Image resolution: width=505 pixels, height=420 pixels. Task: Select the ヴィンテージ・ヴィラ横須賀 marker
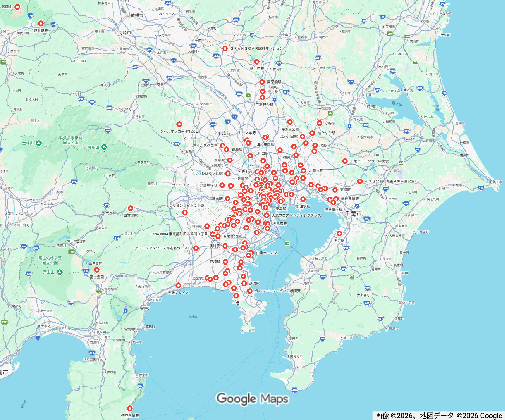(x=250, y=291)
